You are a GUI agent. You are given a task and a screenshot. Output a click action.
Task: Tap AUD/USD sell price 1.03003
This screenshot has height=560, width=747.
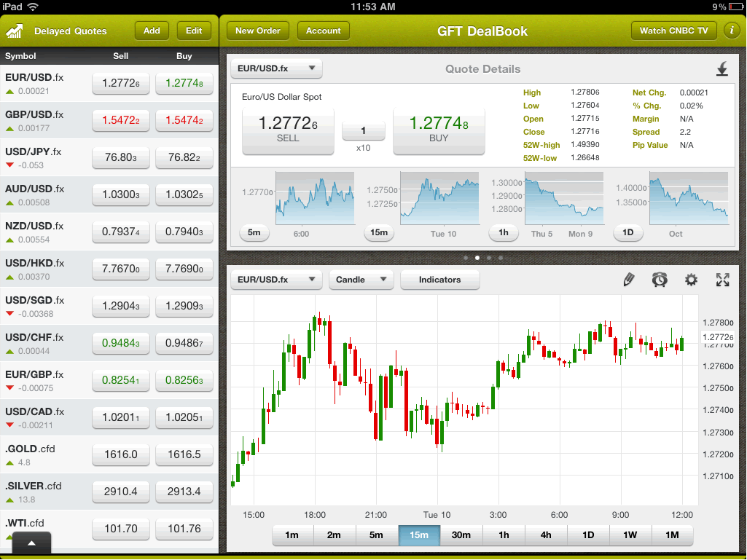121,194
